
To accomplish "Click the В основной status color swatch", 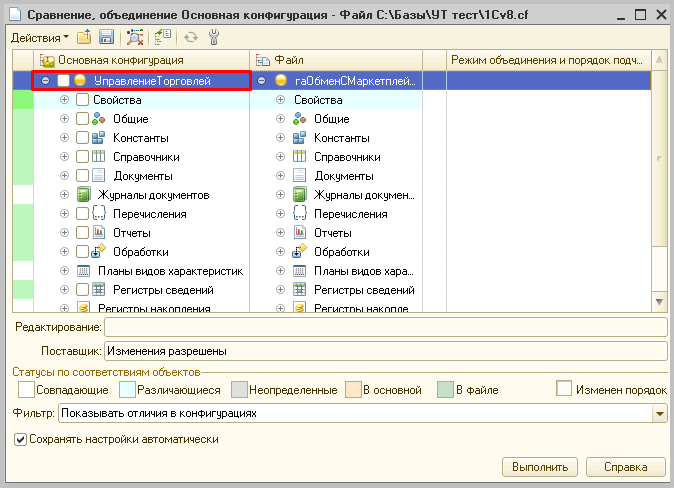I will (x=353, y=390).
